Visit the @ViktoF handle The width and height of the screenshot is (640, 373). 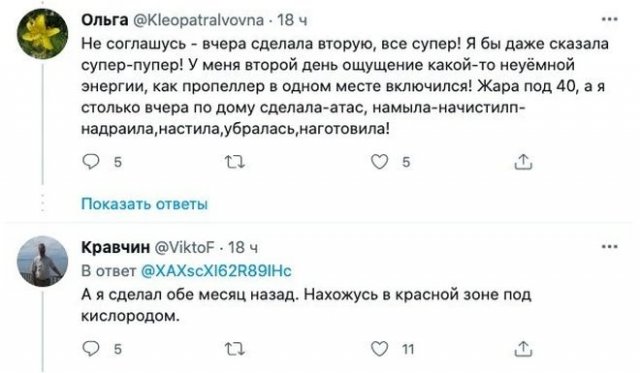pos(184,247)
